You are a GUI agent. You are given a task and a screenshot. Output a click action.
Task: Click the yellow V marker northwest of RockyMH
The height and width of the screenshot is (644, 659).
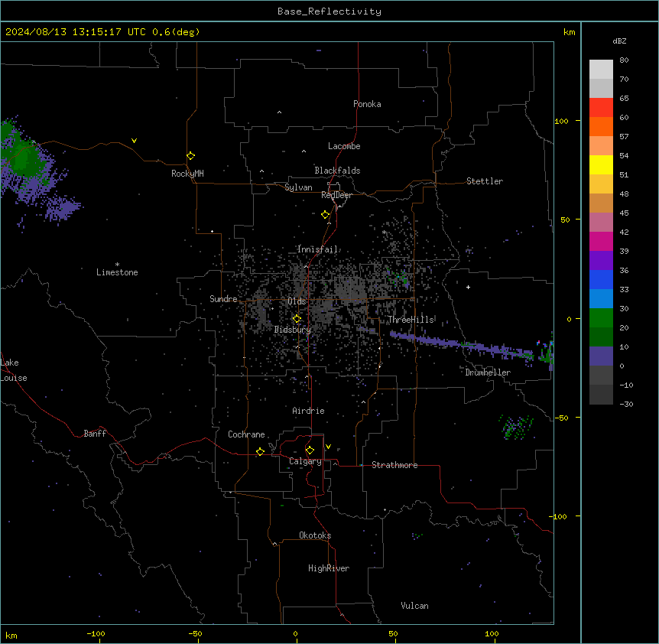(134, 141)
